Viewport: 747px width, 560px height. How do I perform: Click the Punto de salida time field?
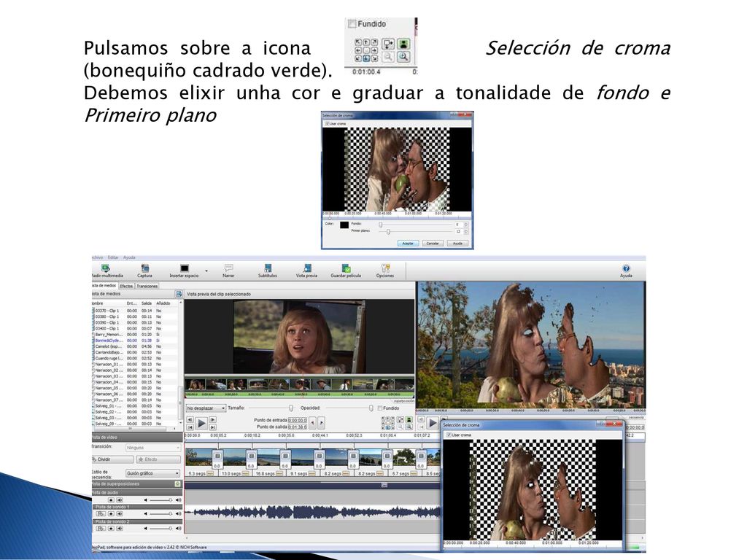click(x=298, y=427)
